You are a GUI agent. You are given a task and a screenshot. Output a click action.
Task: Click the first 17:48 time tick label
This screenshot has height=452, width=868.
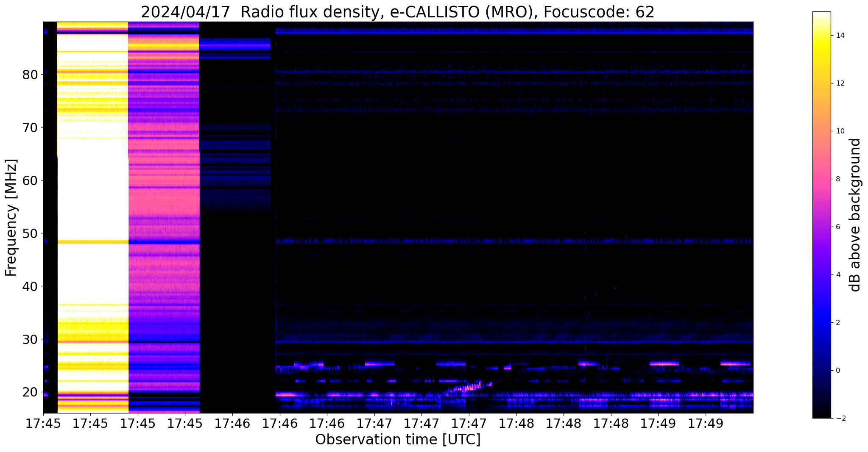pos(516,423)
